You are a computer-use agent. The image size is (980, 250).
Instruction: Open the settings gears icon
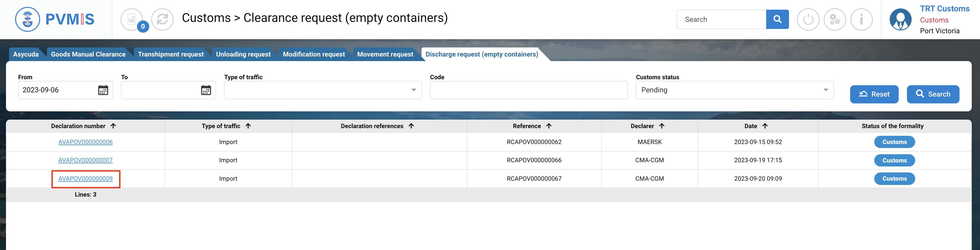click(834, 19)
